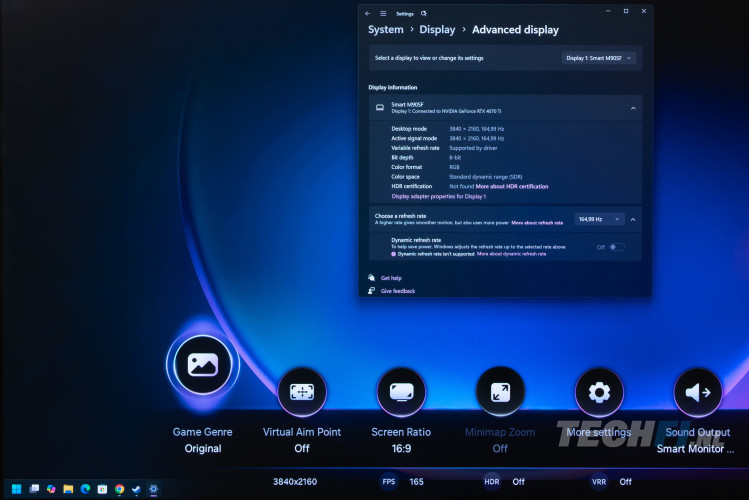Click the FPS badge in the status bar

click(389, 481)
